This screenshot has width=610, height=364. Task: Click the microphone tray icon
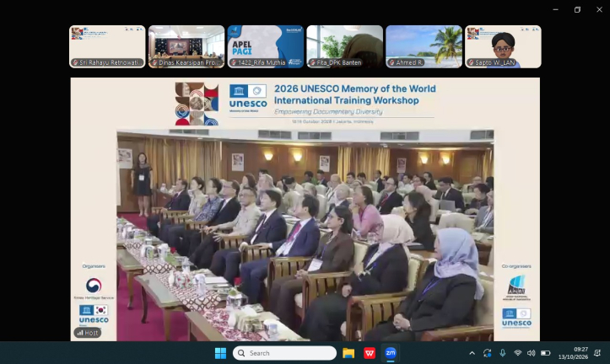(503, 353)
